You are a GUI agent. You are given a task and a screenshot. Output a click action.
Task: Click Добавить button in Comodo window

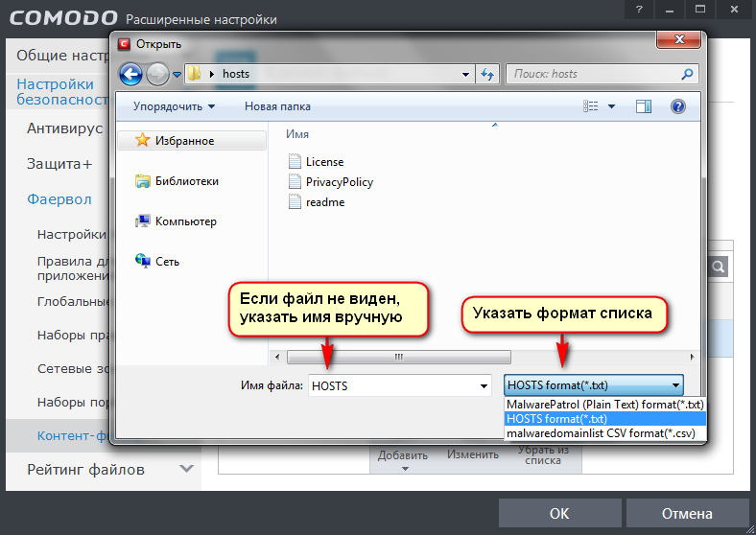tap(403, 459)
